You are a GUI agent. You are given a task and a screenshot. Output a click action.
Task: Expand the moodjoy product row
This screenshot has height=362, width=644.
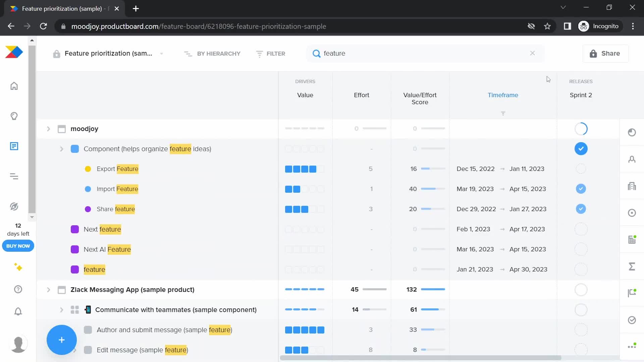[48, 129]
